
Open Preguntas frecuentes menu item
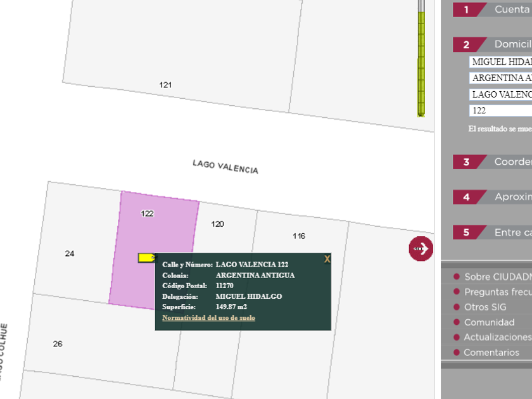[x=497, y=292]
